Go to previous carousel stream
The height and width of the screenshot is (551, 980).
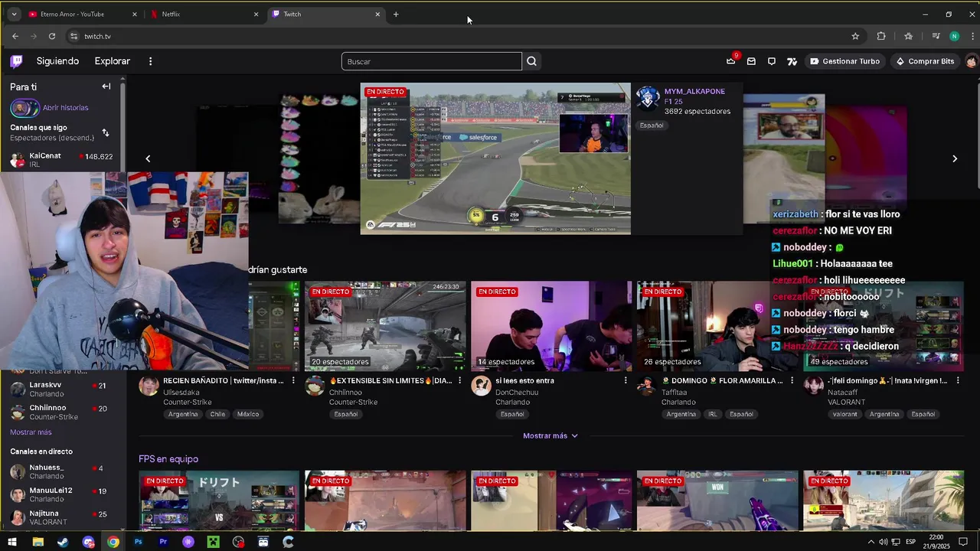point(148,158)
